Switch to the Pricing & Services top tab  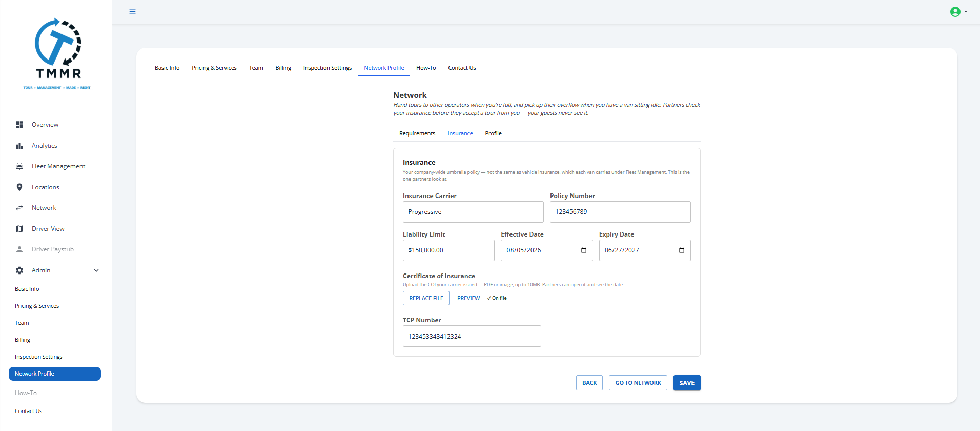pyautogui.click(x=214, y=68)
